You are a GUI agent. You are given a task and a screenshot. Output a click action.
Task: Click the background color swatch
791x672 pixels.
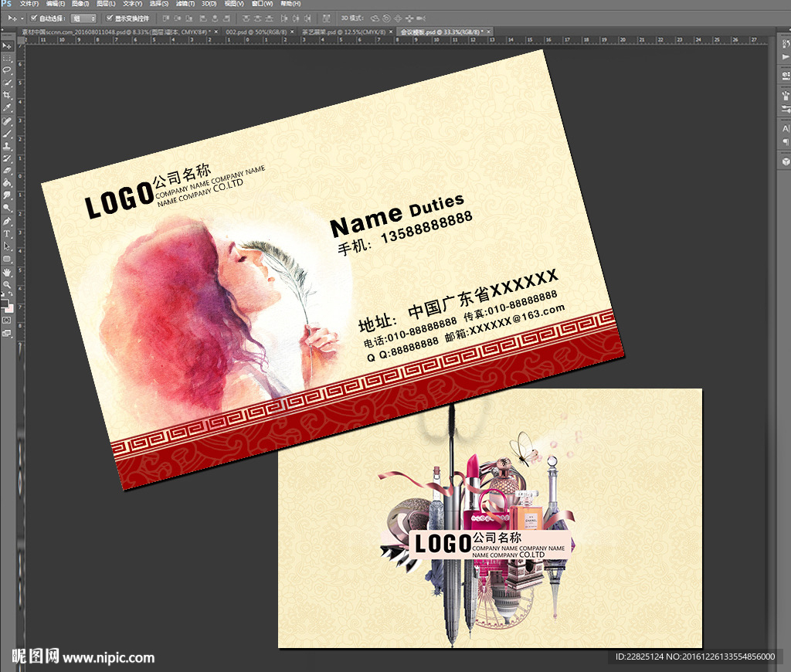point(9,308)
